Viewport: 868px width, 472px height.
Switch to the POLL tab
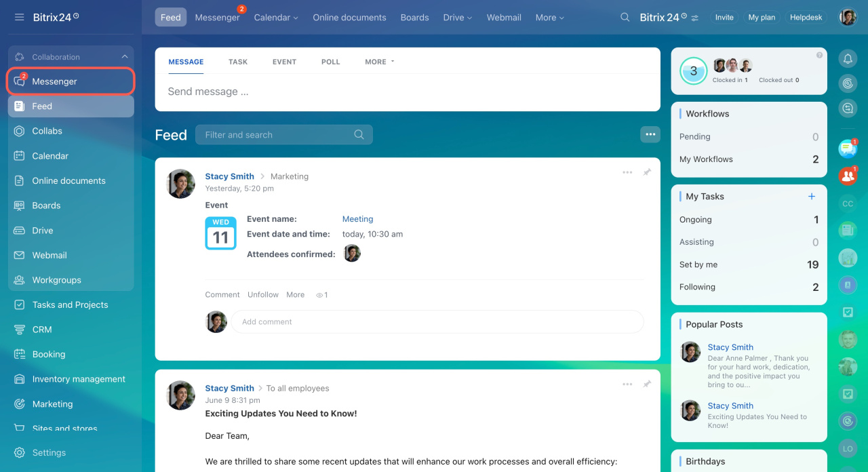tap(330, 62)
